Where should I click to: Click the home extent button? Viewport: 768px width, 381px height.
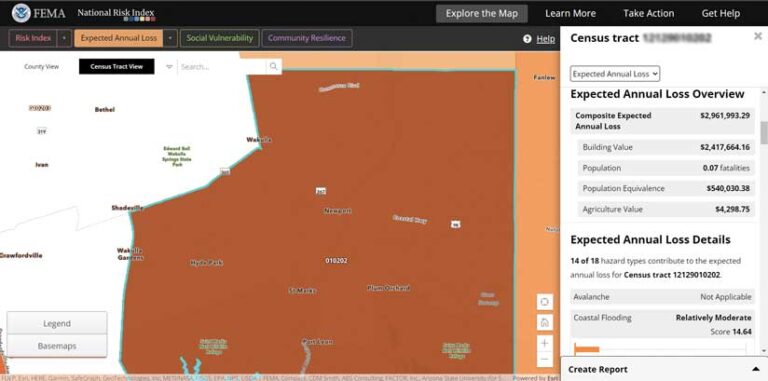(x=545, y=322)
